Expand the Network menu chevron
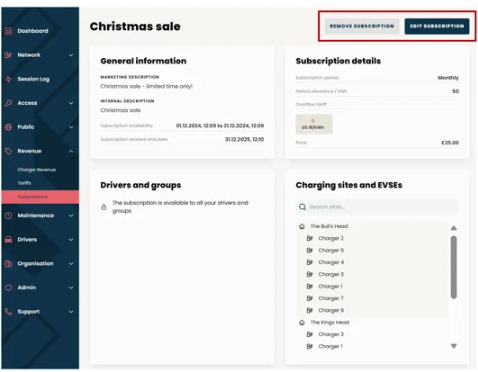 coord(71,55)
